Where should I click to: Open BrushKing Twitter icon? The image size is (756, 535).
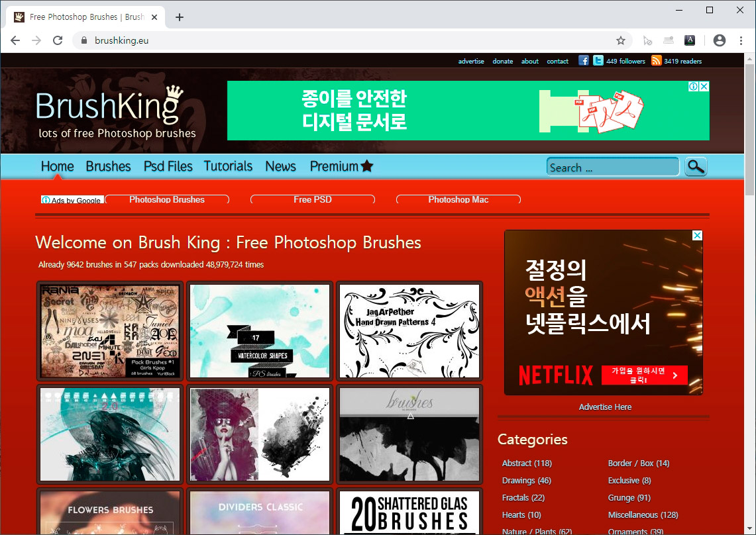pyautogui.click(x=598, y=60)
